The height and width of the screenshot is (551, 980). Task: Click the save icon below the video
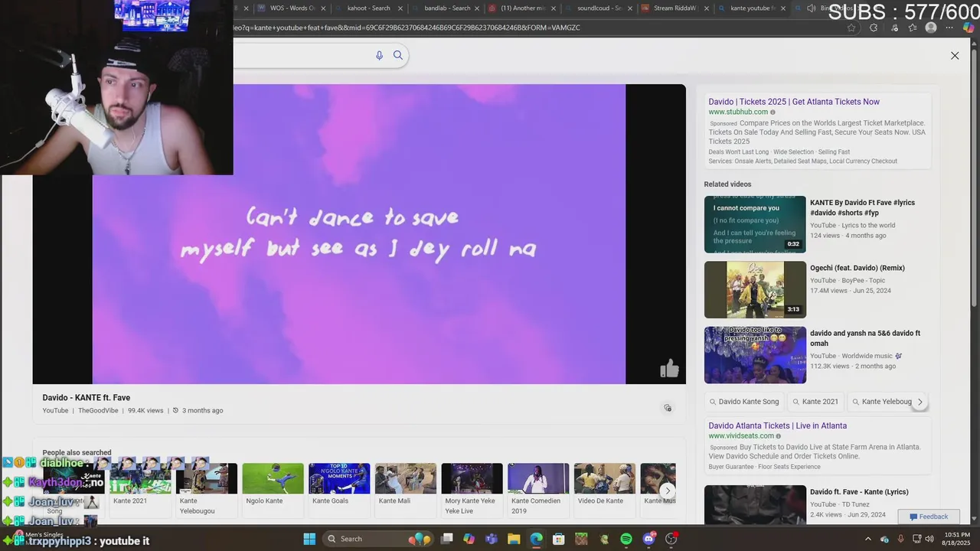pos(668,408)
